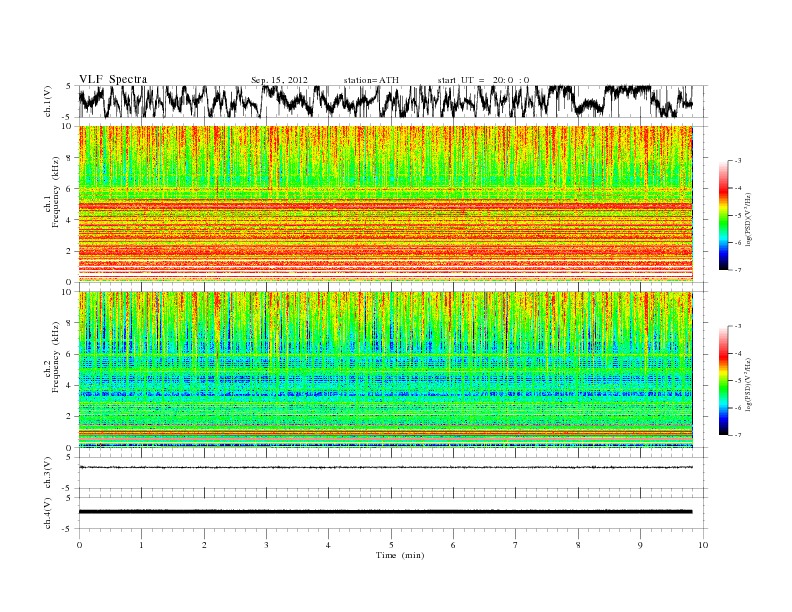
Task: Click the lower color bar's log(PSD) label
Action: click(748, 384)
